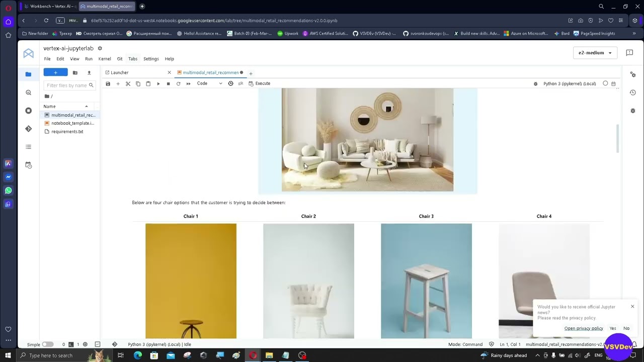
Task: Close the Launcher tab
Action: coord(169,72)
